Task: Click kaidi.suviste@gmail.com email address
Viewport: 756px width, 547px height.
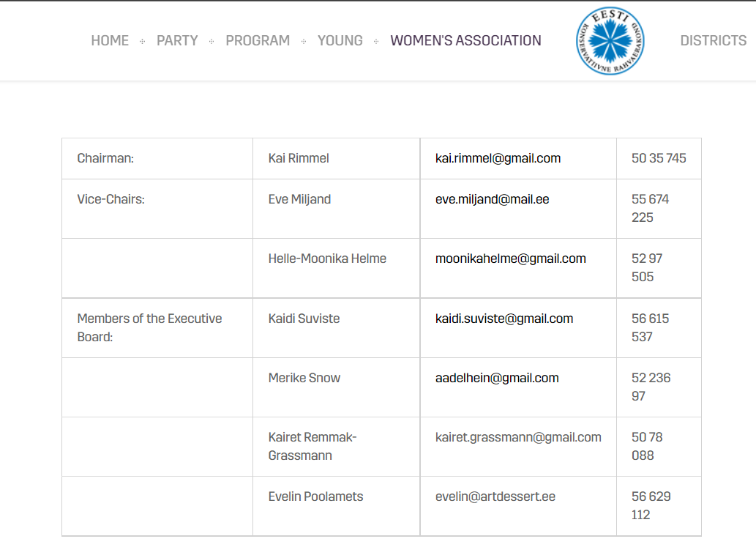Action: pyautogui.click(x=504, y=319)
